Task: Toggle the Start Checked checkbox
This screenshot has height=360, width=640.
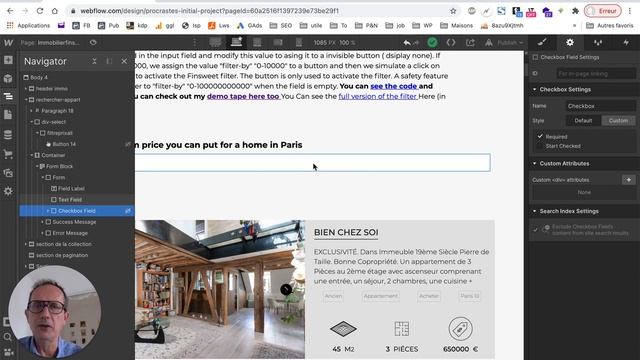Action: point(540,146)
